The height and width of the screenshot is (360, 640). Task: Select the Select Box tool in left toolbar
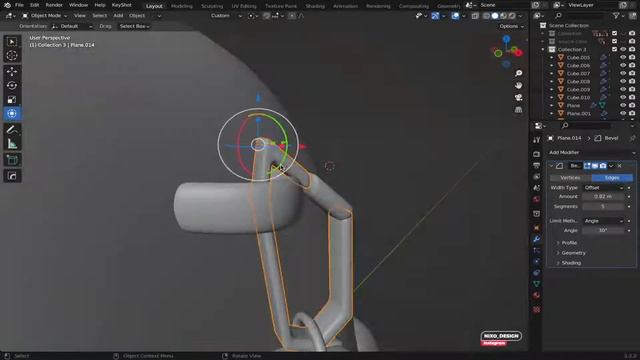12,42
